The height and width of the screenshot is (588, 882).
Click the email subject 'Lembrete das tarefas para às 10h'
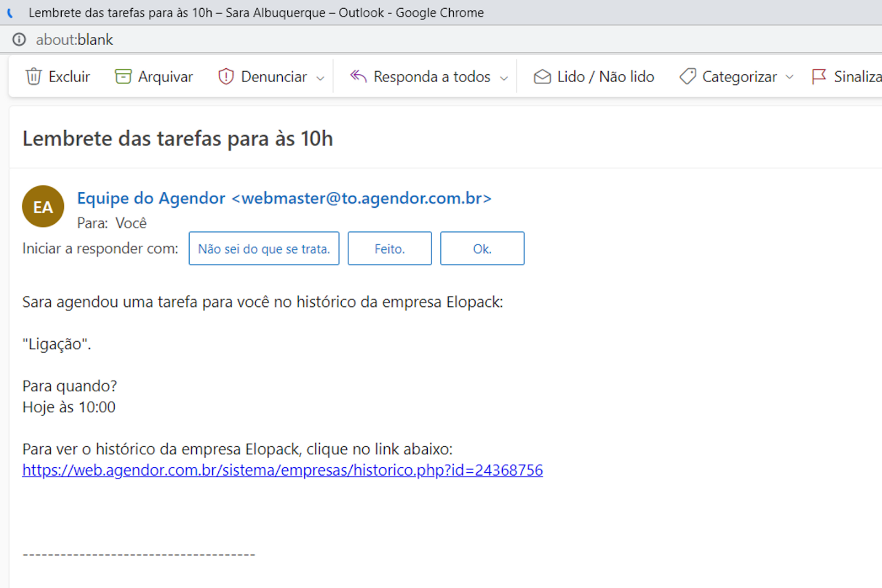178,138
